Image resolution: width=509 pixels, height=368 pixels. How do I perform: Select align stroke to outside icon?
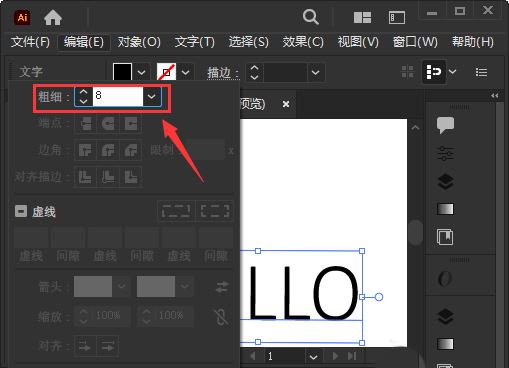pyautogui.click(x=131, y=177)
